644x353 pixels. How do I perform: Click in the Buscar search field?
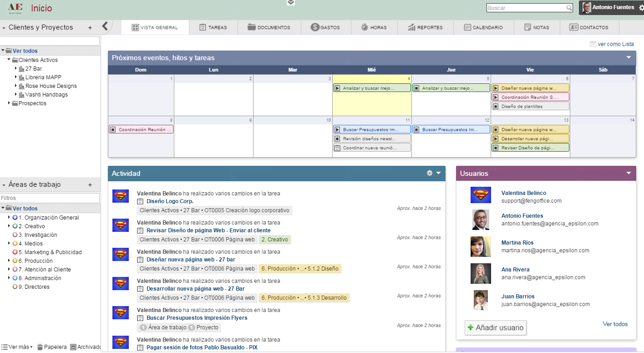[x=526, y=8]
